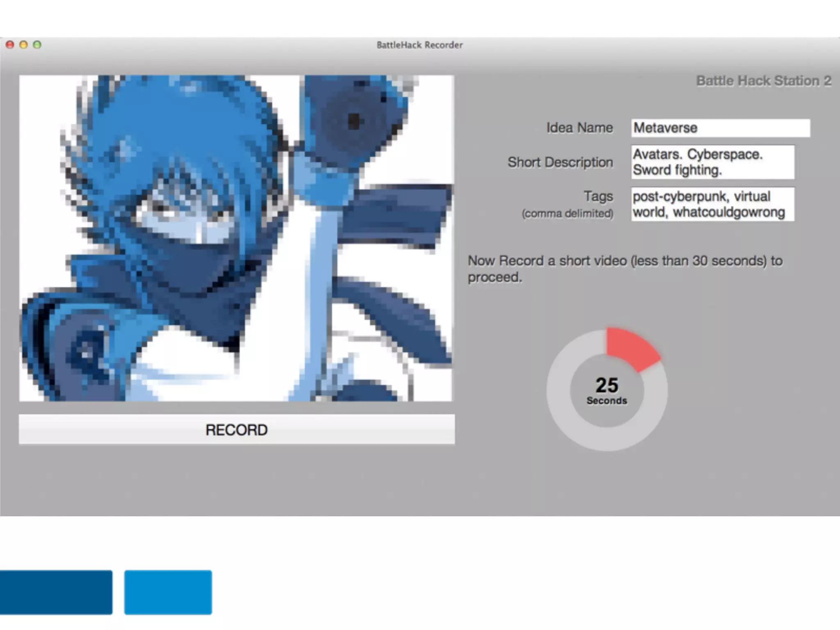Viewport: 840px width, 630px height.
Task: Minimize window with the yellow button
Action: pos(23,45)
